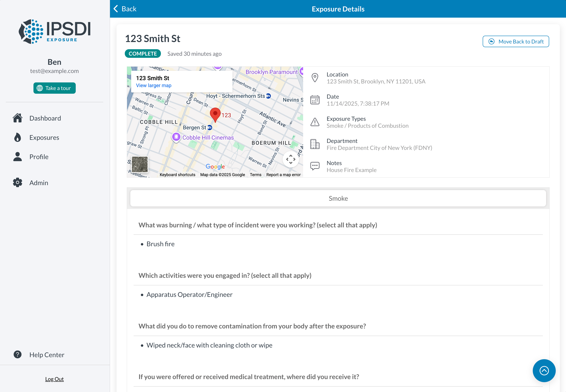Open Admin via the gear icon
This screenshot has width=566, height=392.
tap(17, 183)
